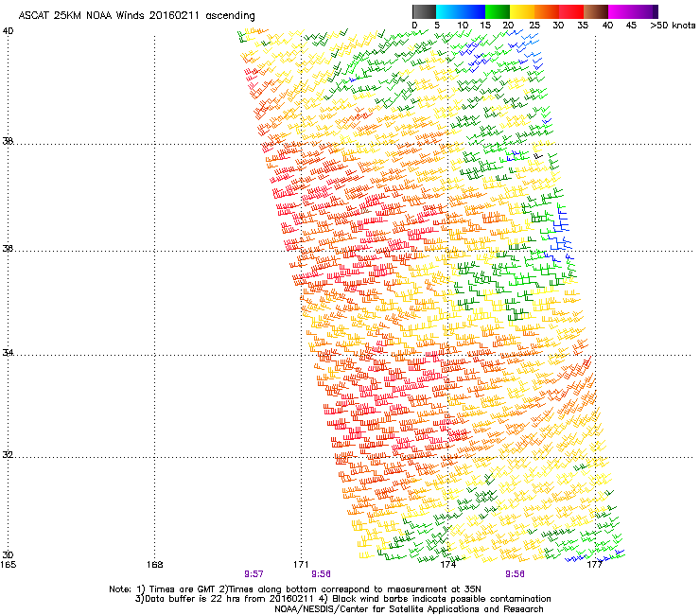Click the longitude axis label '177'
The image size is (700, 615).
tap(595, 565)
